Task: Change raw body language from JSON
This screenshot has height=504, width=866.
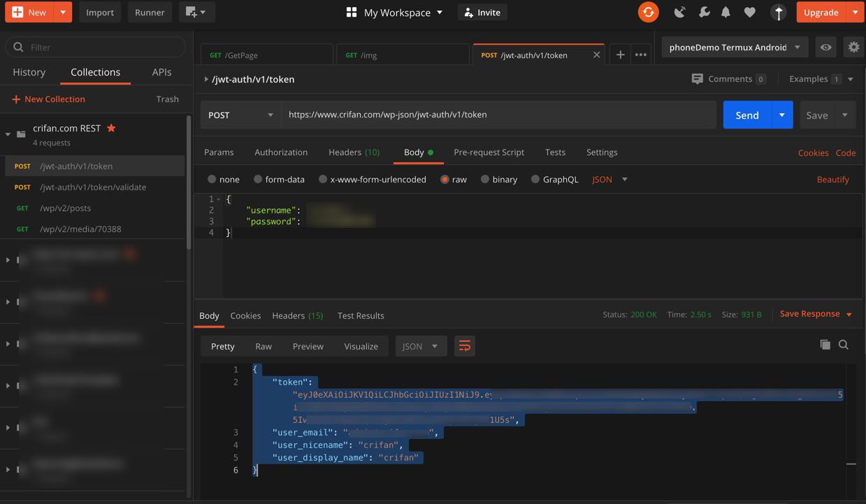Action: pos(609,180)
